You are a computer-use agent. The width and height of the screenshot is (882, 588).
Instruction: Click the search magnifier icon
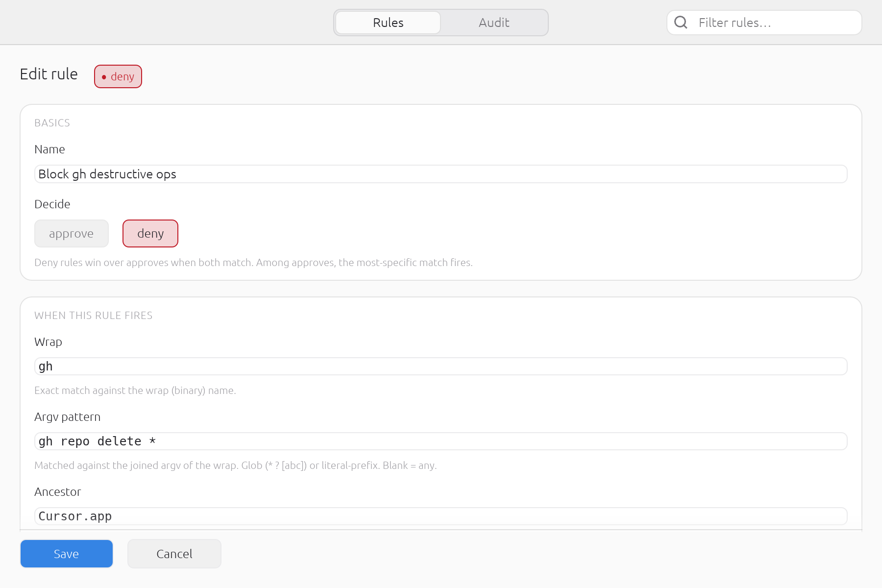[681, 23]
